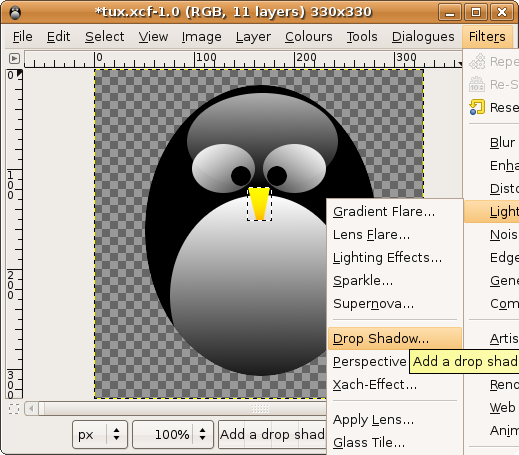
Task: Open the 100% zoom dropdown
Action: point(173,435)
